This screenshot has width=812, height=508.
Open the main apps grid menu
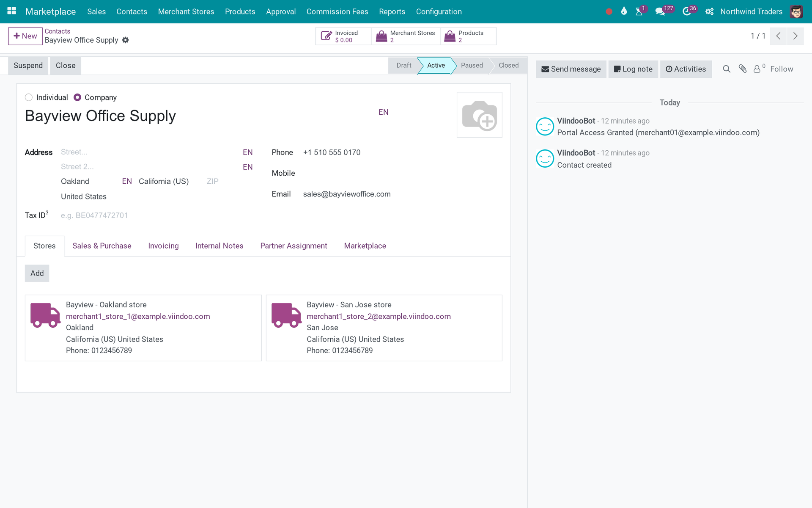click(x=12, y=11)
